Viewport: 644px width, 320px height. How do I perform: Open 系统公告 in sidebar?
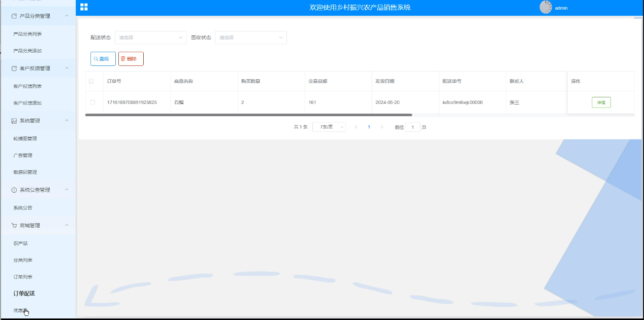coord(23,208)
